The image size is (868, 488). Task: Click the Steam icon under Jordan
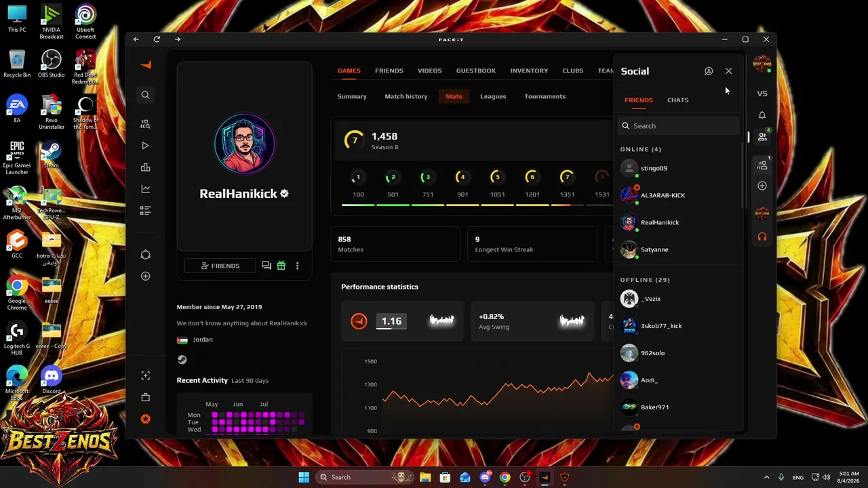click(182, 360)
